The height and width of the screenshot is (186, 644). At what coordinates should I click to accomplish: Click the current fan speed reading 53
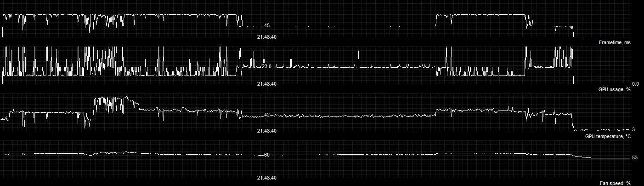click(x=635, y=157)
